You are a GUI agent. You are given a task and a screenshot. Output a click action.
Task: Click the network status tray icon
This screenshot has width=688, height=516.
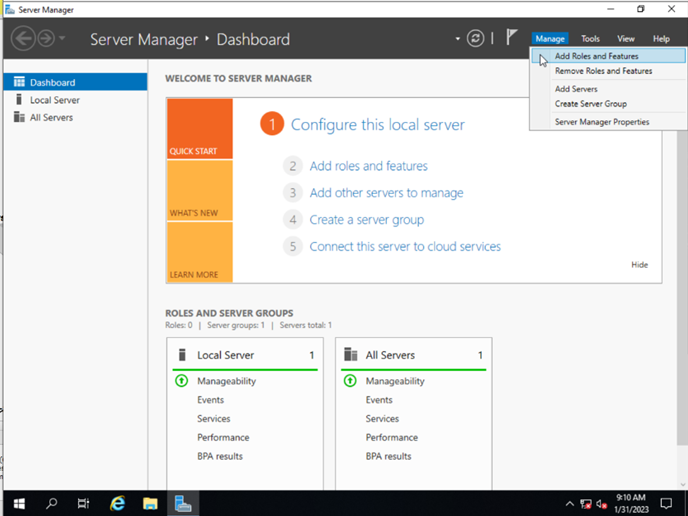(586, 504)
